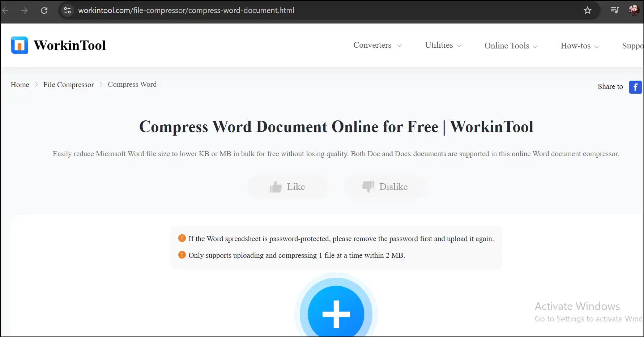The width and height of the screenshot is (644, 337).
Task: Share to Facebook icon
Action: [635, 87]
